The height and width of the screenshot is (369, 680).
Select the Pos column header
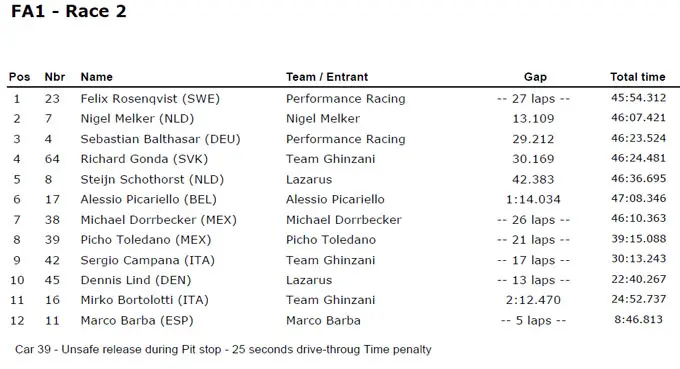(x=20, y=77)
